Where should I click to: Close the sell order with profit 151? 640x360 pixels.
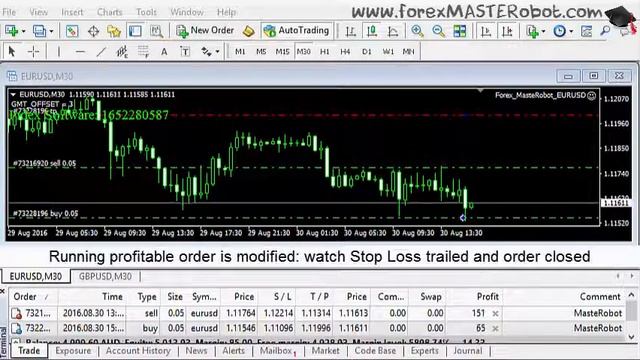(495, 313)
